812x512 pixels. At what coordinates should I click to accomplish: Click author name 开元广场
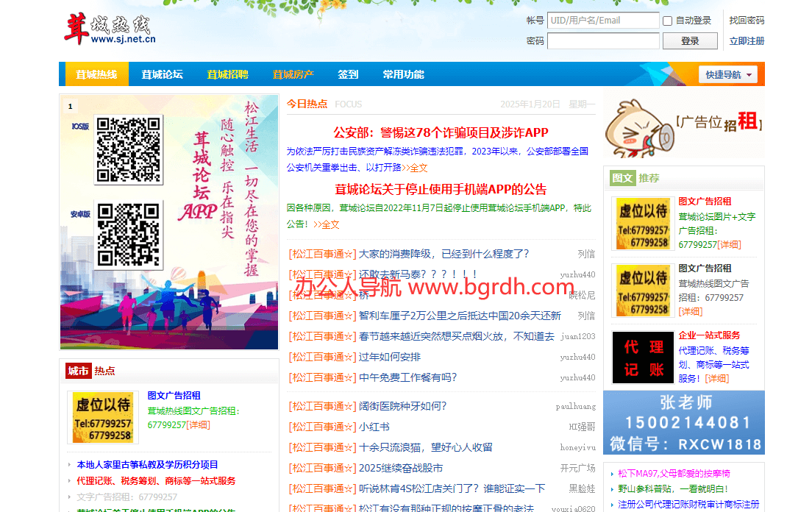click(578, 468)
